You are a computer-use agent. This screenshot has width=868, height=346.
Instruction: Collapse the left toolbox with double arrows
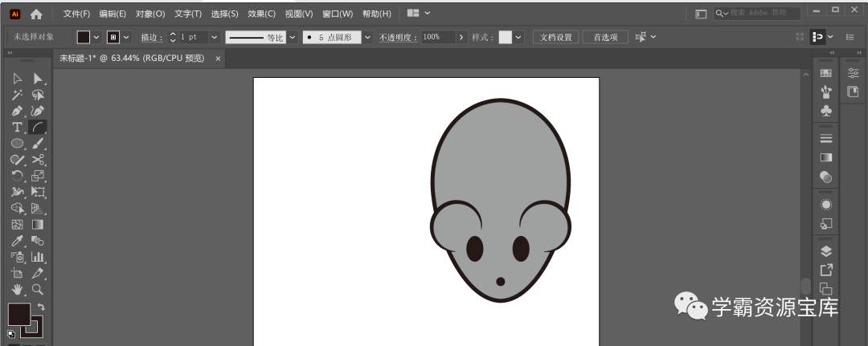pos(10,53)
